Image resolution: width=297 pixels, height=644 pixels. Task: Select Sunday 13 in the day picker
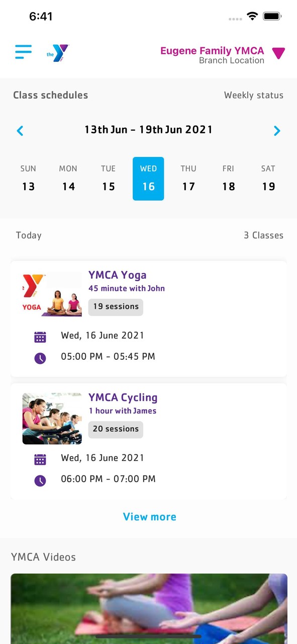(28, 179)
